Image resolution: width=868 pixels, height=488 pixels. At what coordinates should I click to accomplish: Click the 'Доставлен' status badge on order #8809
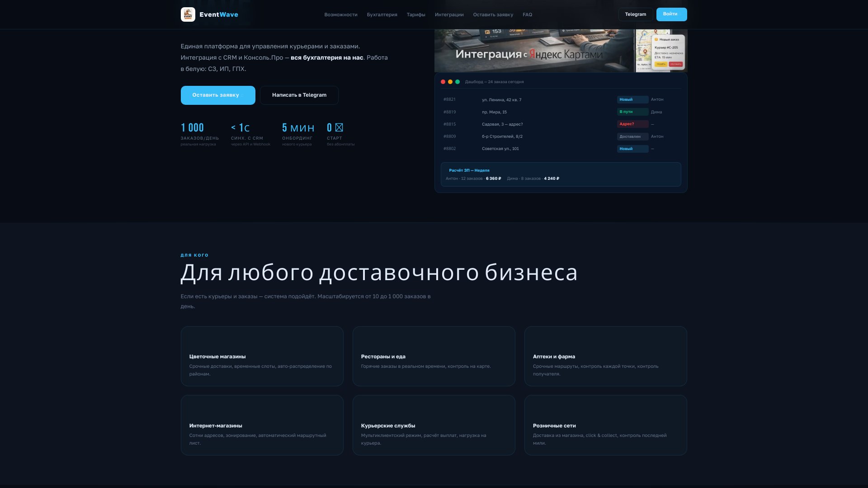click(632, 136)
